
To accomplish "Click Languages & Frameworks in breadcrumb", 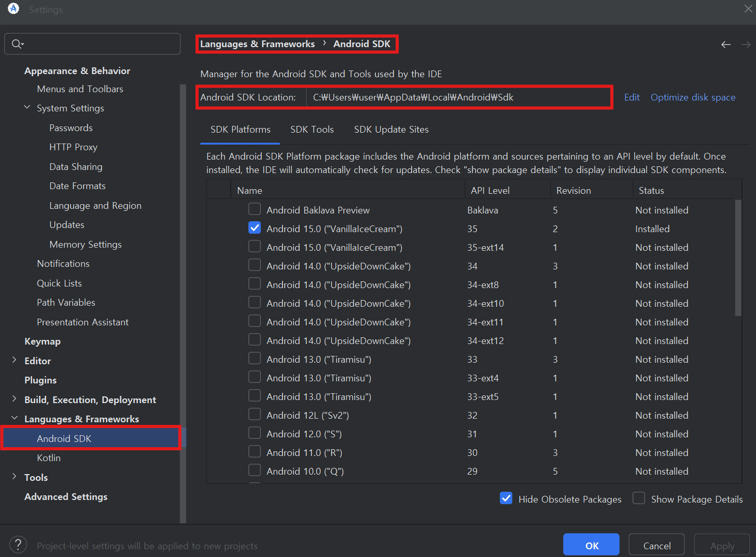I will [x=257, y=44].
